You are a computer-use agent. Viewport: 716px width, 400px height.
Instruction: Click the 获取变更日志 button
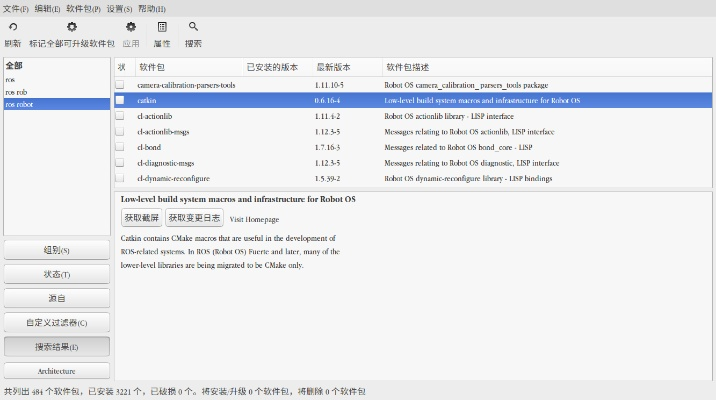coord(194,217)
